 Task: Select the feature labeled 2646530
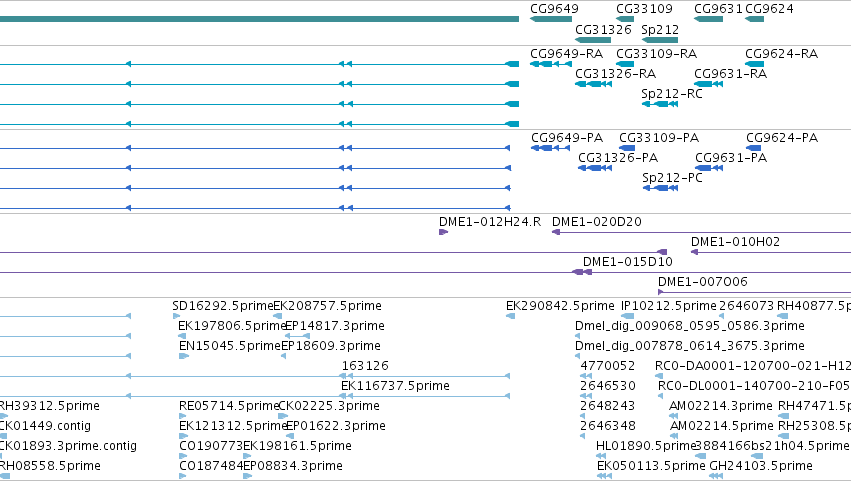click(x=607, y=386)
